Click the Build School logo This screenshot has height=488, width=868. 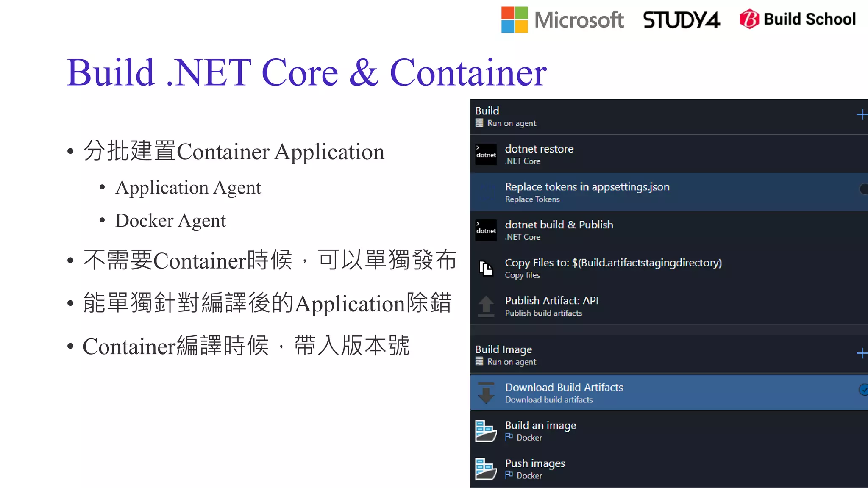pyautogui.click(x=798, y=19)
